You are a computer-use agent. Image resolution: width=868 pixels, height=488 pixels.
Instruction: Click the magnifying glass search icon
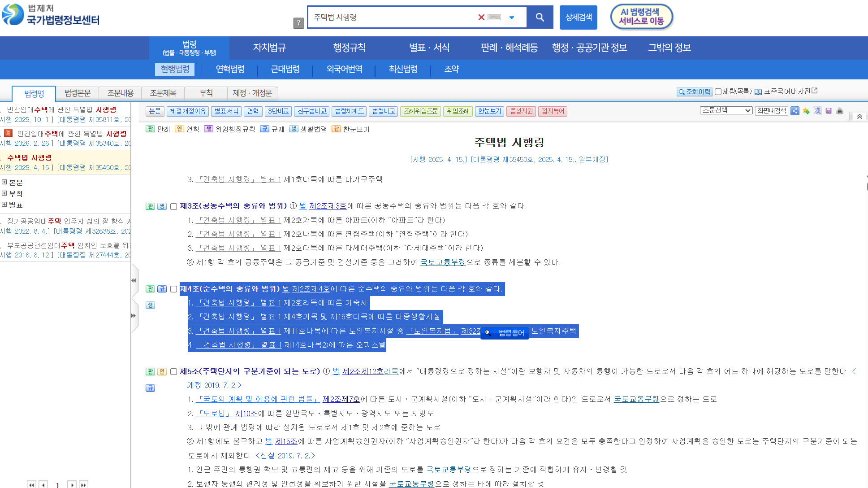pyautogui.click(x=540, y=17)
